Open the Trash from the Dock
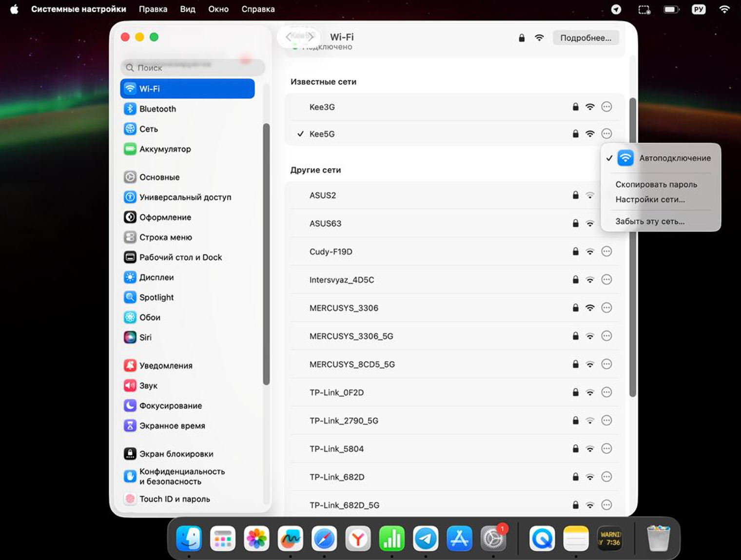 (658, 539)
